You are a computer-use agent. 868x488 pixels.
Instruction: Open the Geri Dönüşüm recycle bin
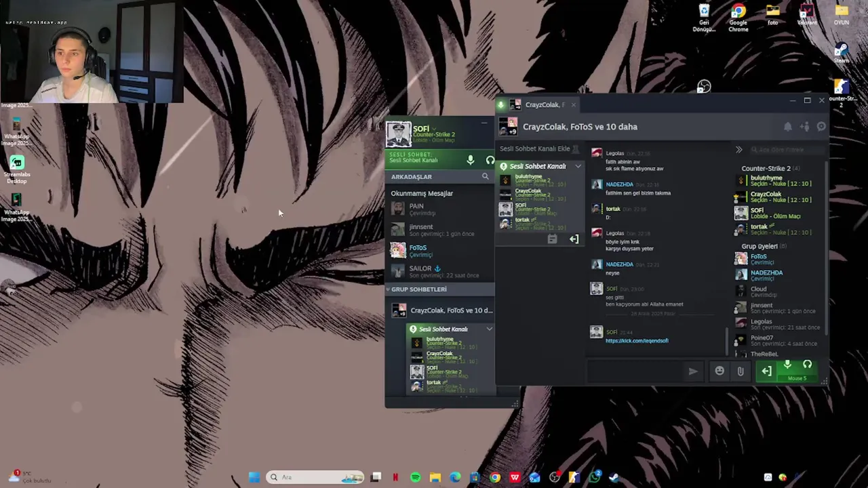pos(704,18)
